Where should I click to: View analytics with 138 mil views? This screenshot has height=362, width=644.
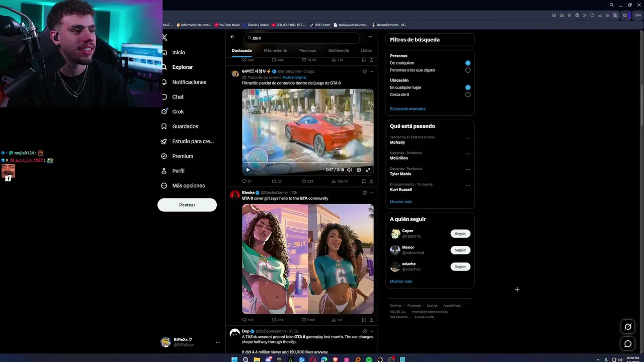(339, 181)
